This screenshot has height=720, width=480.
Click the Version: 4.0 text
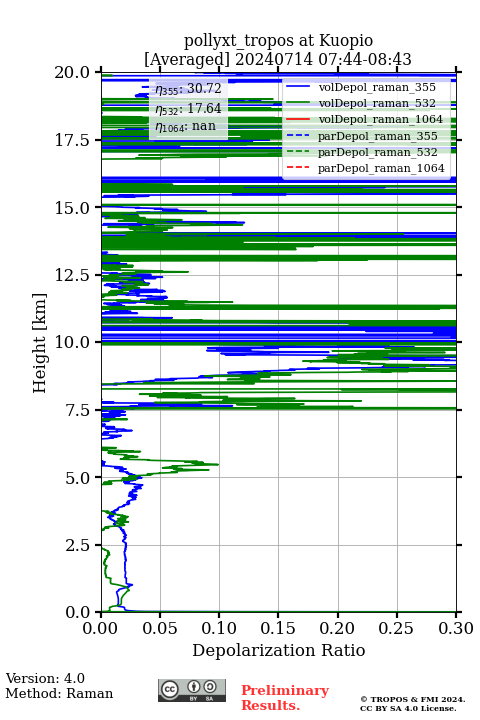45,678
